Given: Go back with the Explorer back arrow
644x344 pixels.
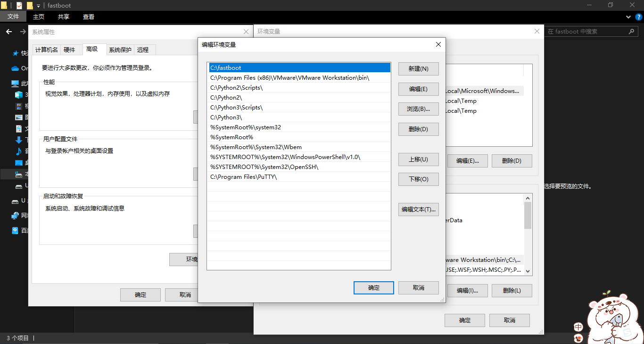Looking at the screenshot, I should (9, 32).
